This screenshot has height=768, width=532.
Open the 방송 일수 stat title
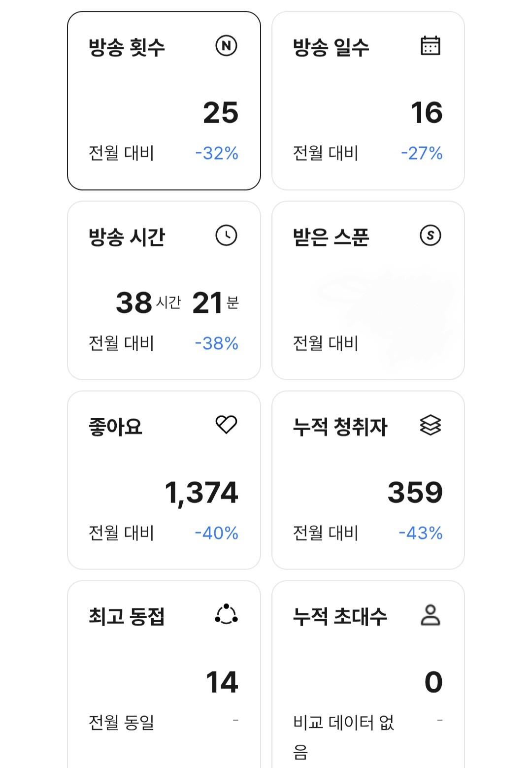pyautogui.click(x=331, y=48)
